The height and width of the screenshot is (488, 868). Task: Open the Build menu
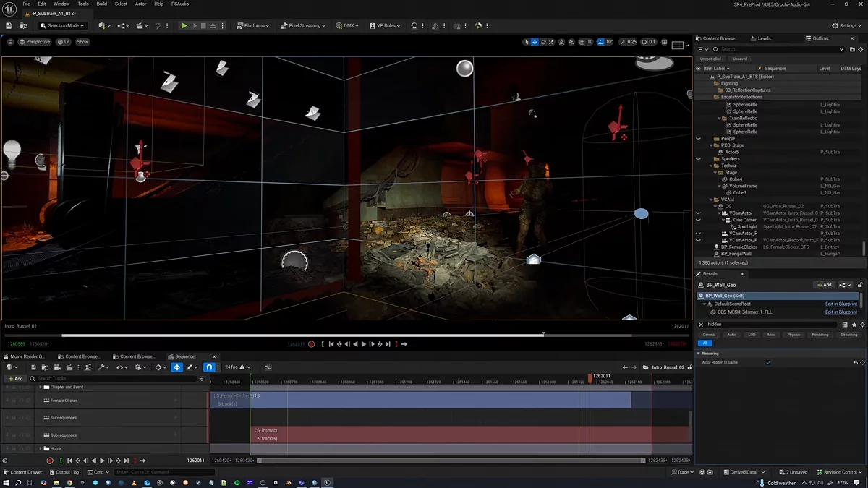pos(102,4)
